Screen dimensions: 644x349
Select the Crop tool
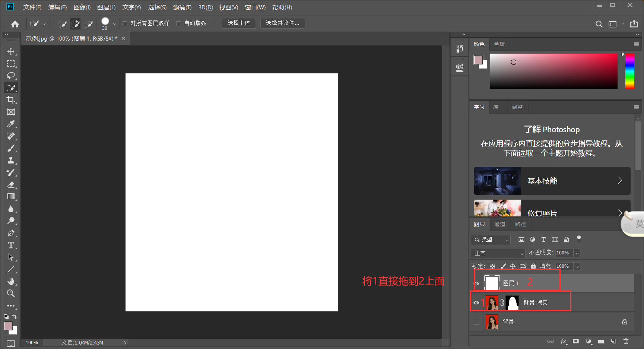click(x=11, y=100)
